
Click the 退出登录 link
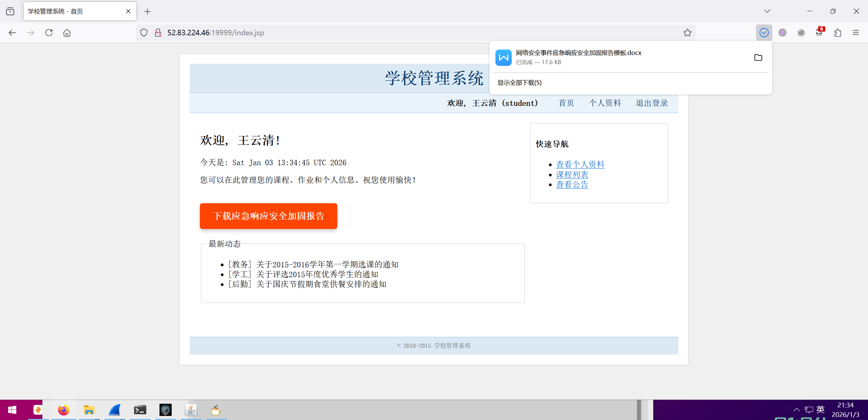coord(651,103)
